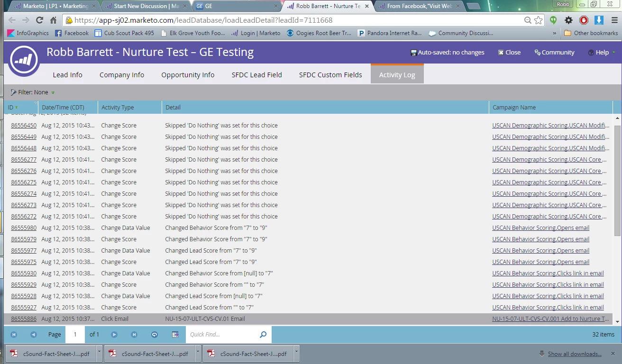Switch to the Company Info tab

pos(122,75)
